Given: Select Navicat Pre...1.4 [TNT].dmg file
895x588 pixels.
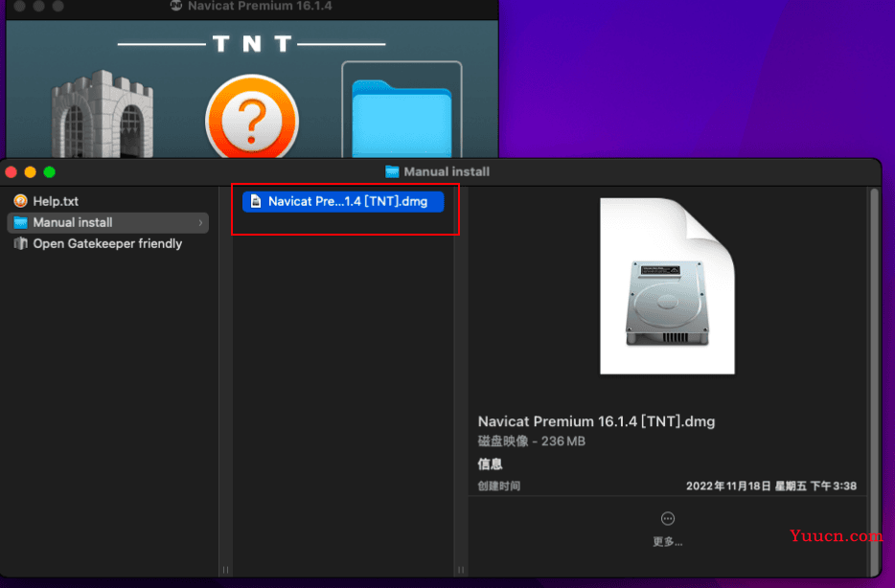Looking at the screenshot, I should click(x=343, y=201).
